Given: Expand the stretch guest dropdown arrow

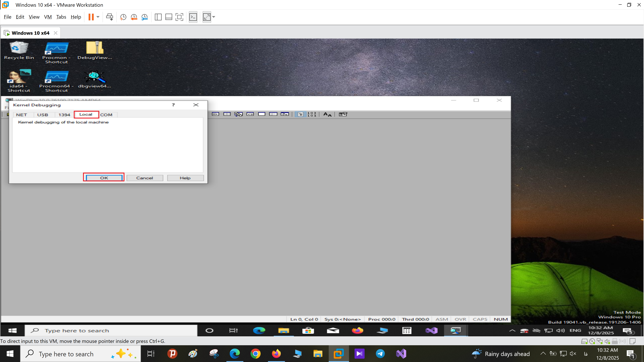Looking at the screenshot, I should click(x=214, y=17).
